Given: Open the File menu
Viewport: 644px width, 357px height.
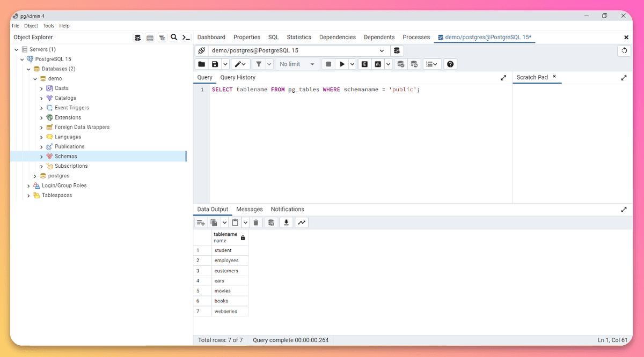Looking at the screenshot, I should point(16,26).
